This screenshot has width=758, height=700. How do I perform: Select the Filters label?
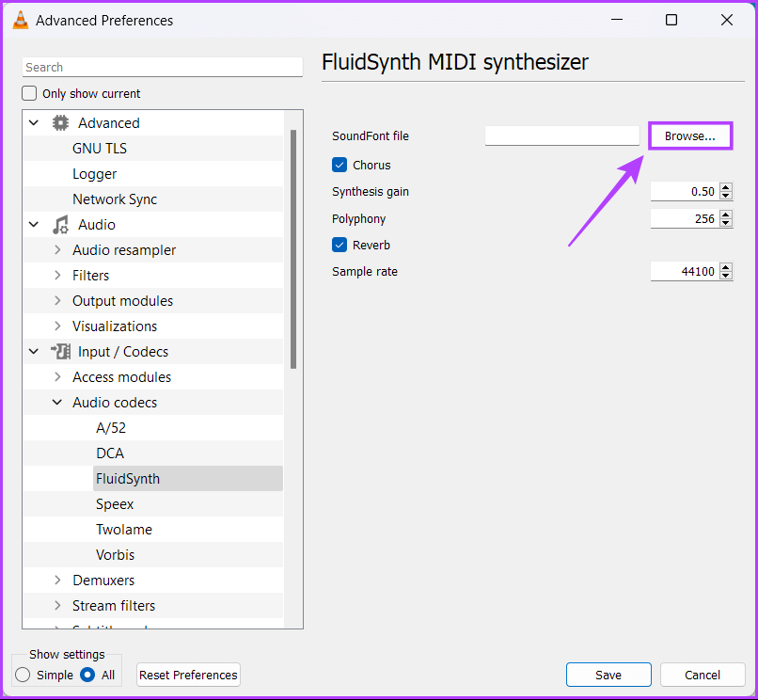click(x=91, y=276)
